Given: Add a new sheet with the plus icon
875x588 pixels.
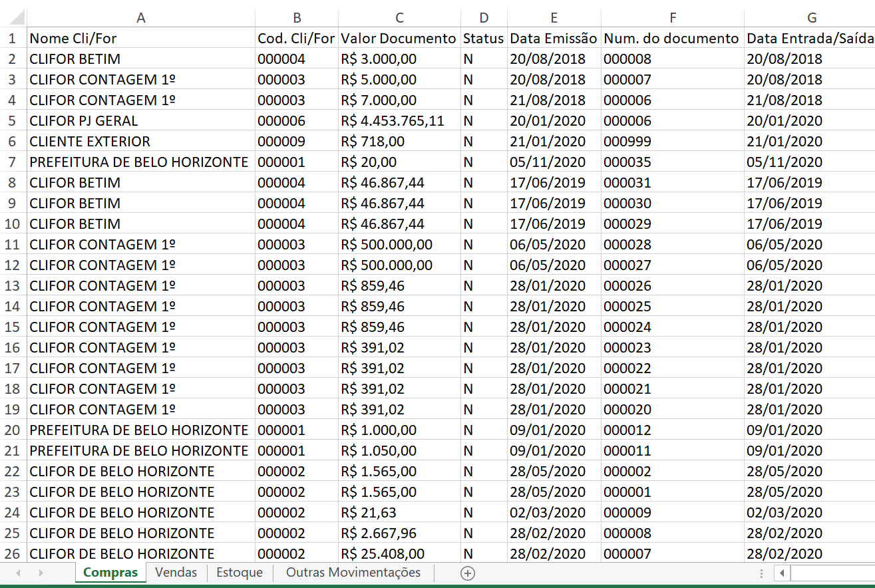Looking at the screenshot, I should 468,573.
